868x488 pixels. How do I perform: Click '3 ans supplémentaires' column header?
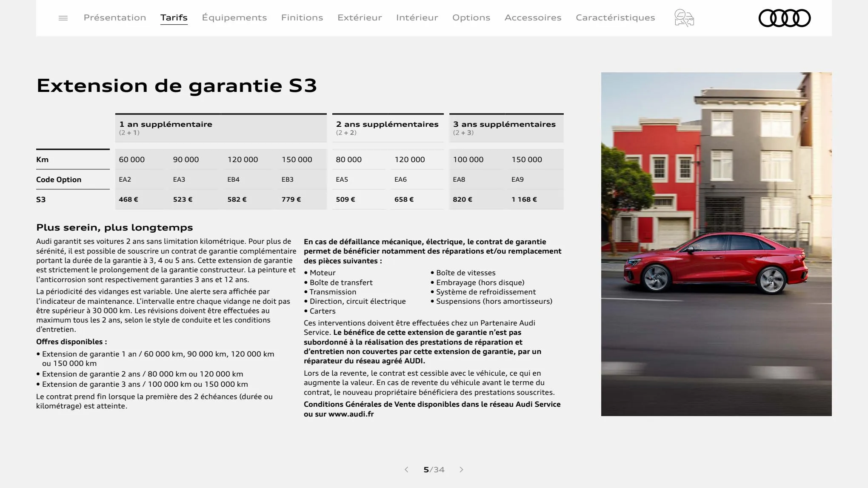pos(506,128)
